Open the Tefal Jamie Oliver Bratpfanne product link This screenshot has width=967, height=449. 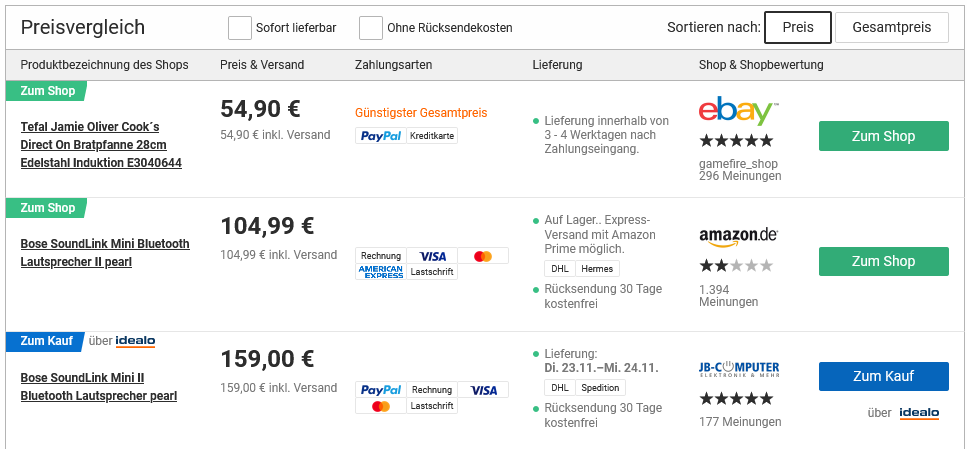(x=101, y=145)
